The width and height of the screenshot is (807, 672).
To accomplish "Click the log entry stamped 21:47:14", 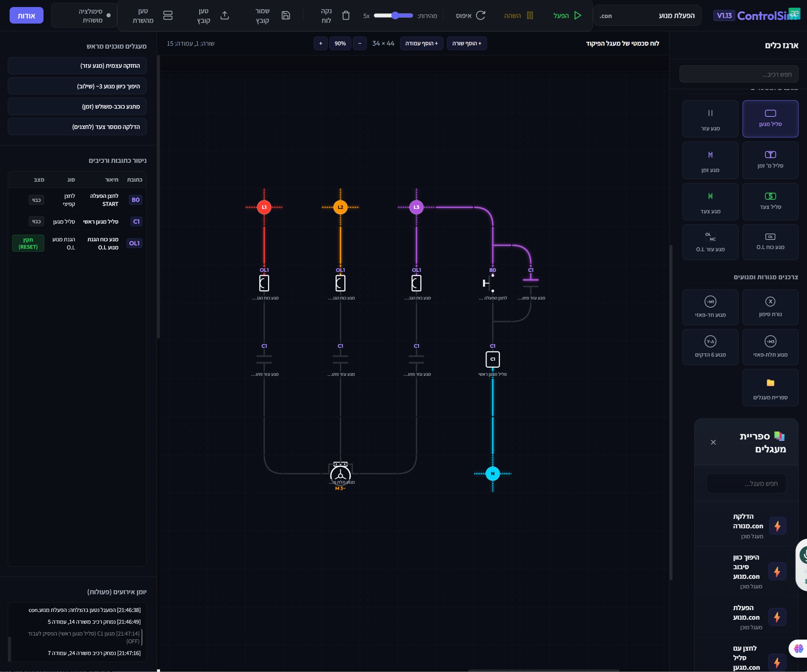I will pyautogui.click(x=84, y=637).
